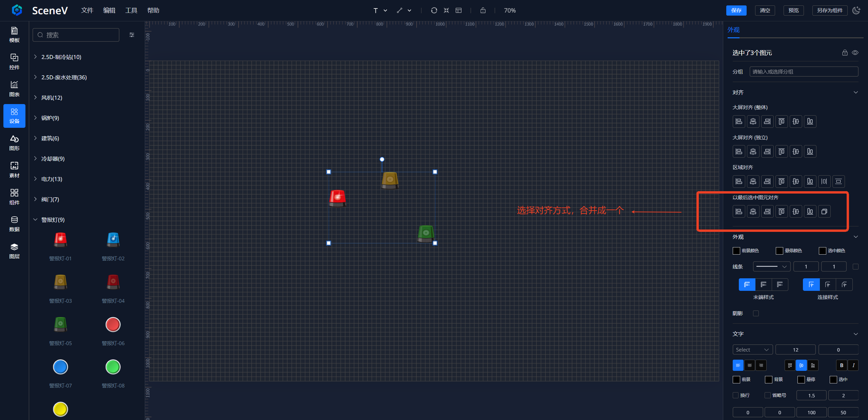This screenshot has width=868, height=420.
Task: Open the 图表 charts sidebar panel
Action: 14,88
